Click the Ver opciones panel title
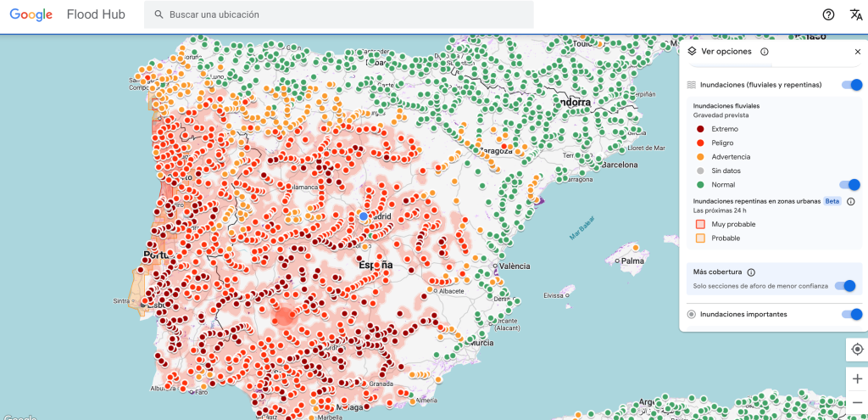This screenshot has height=420, width=868. [726, 52]
